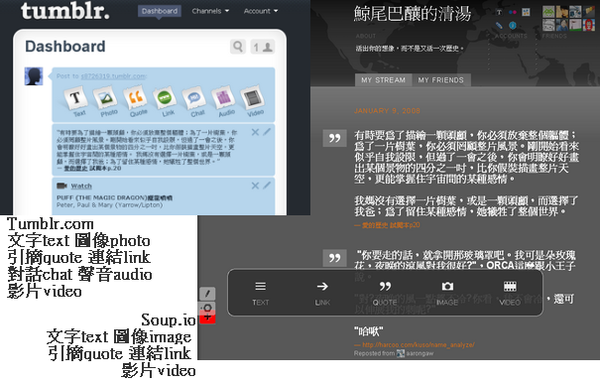The image size is (600, 383).
Task: Go to the Tumblr Dashboard tab
Action: coord(160,11)
